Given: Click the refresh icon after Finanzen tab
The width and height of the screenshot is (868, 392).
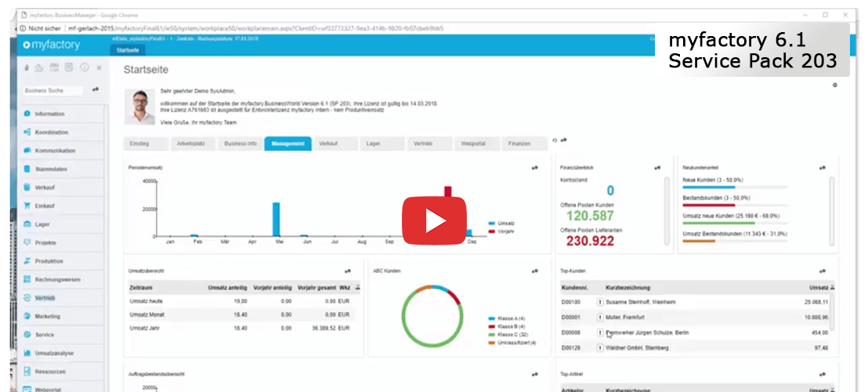Looking at the screenshot, I should [555, 140].
